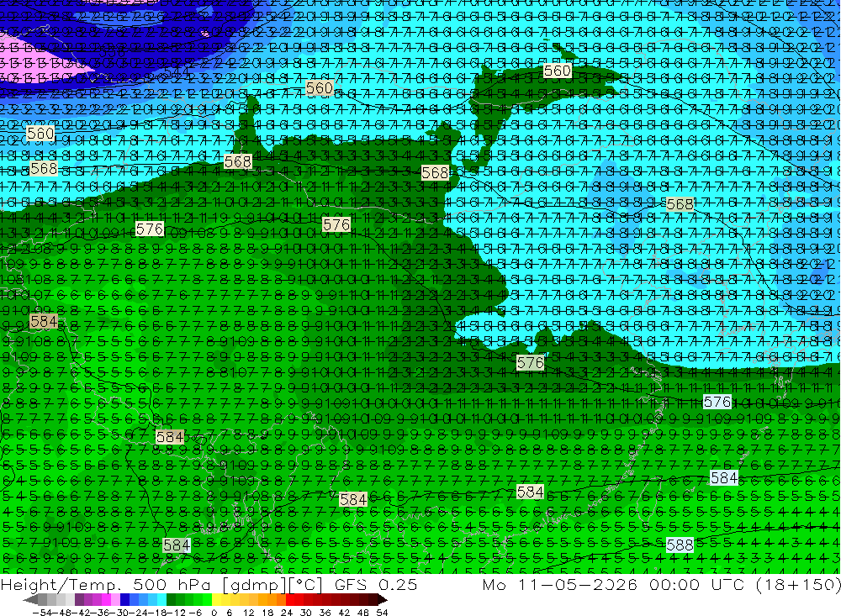Click the rightmost 576 contour label
Screen dimensions: 841x616
717,402
